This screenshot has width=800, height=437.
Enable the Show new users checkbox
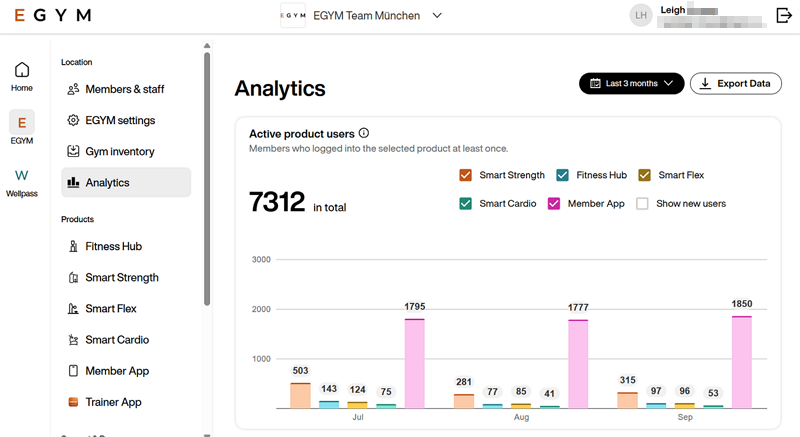tap(644, 203)
